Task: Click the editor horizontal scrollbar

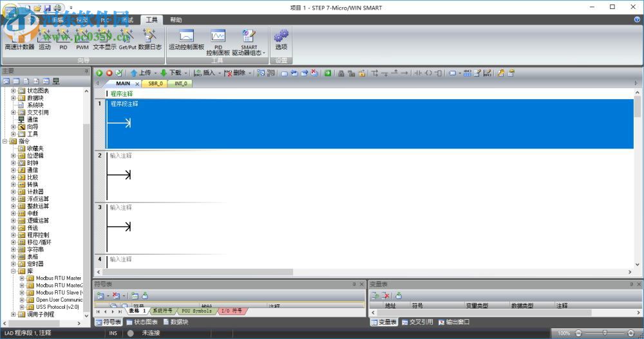Action: 198,272
